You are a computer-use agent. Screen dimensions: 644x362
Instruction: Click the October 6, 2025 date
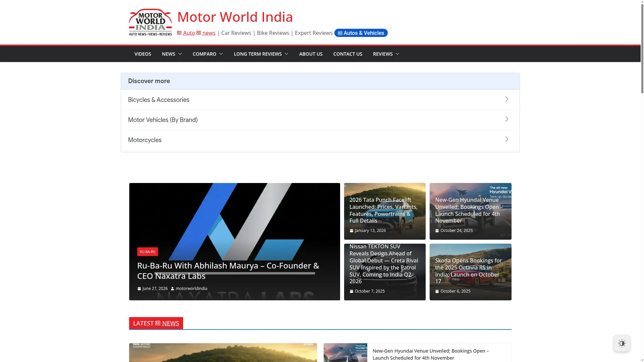(455, 291)
